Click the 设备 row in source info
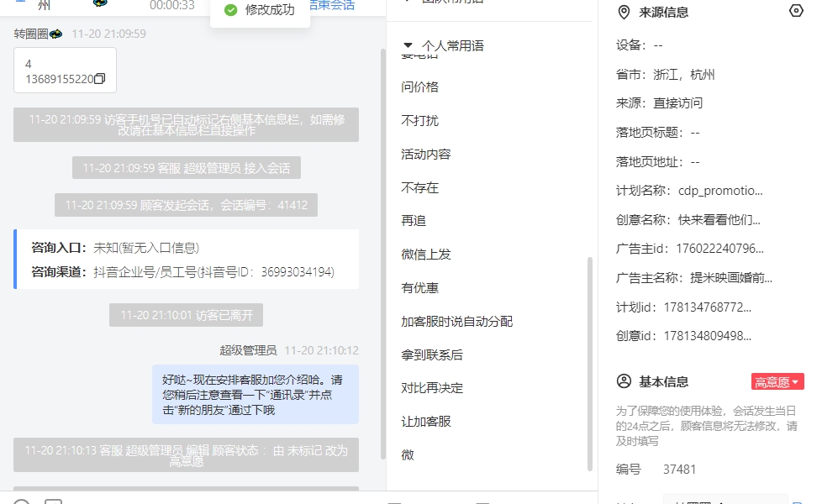 click(x=640, y=45)
